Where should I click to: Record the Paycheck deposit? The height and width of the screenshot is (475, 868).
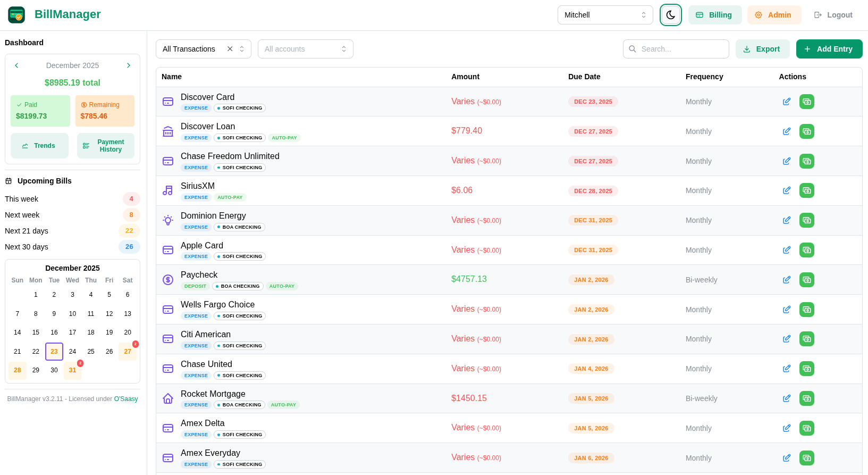(807, 280)
